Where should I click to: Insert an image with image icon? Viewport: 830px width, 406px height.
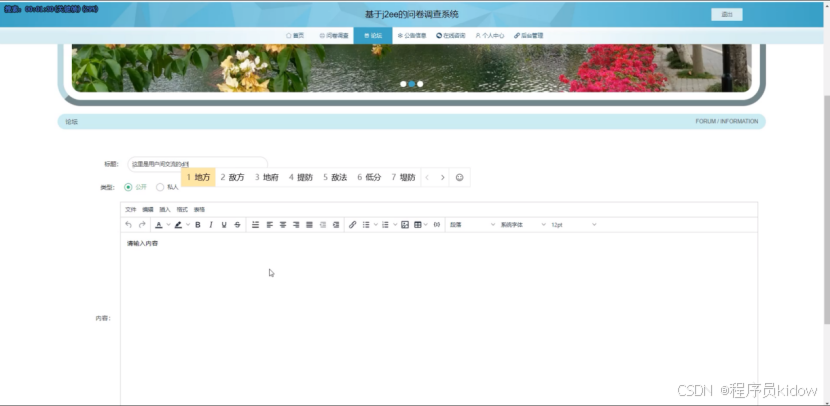click(x=405, y=225)
